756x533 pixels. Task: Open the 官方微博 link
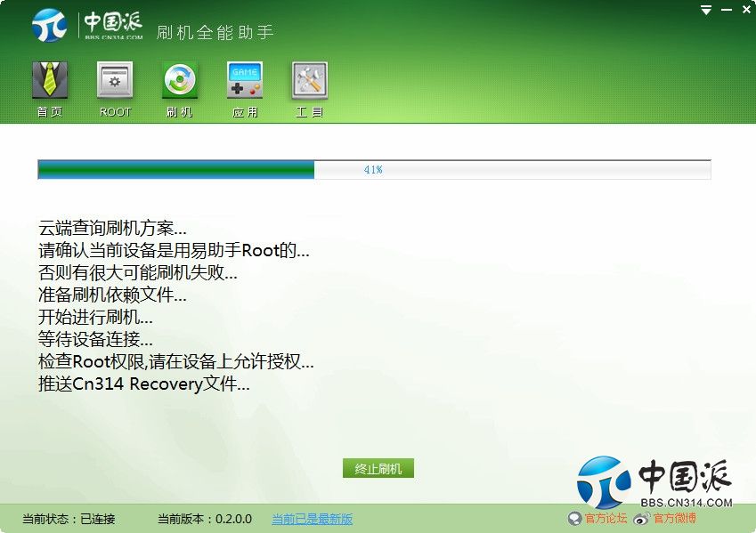674,519
